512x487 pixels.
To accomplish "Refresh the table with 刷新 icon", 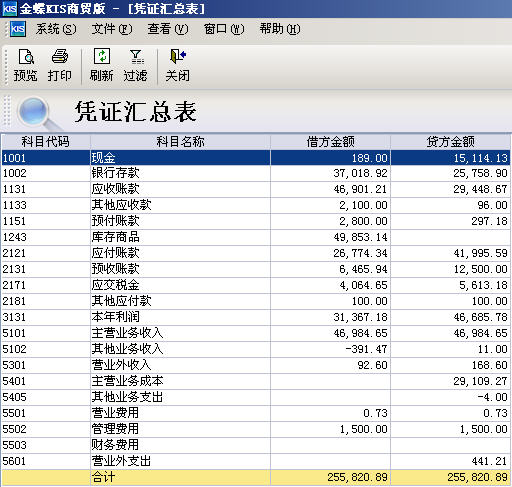I will [102, 56].
